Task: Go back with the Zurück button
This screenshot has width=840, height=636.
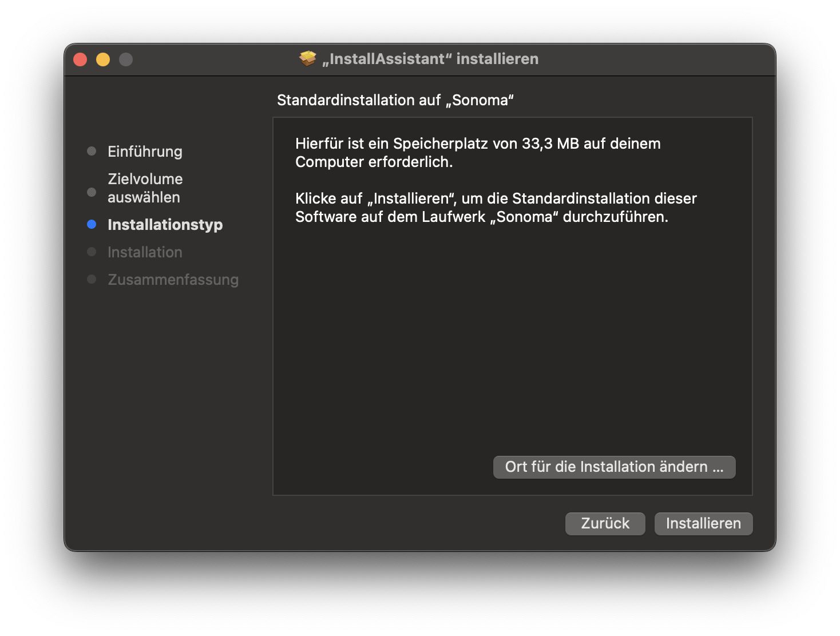Action: (605, 523)
